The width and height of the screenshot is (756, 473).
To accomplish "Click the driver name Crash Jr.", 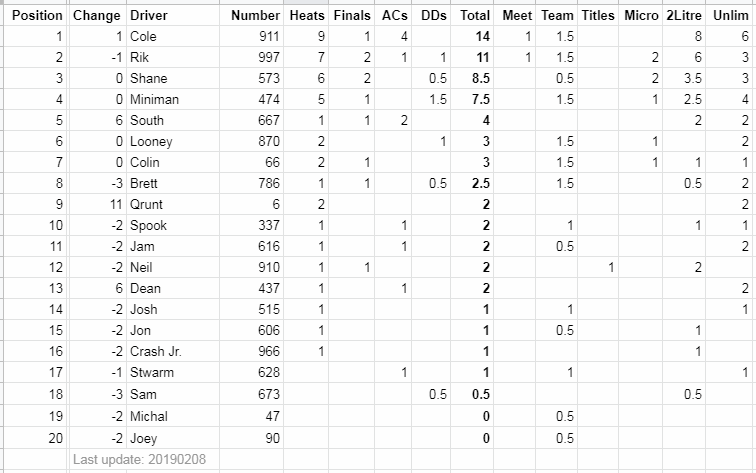I will pos(156,351).
